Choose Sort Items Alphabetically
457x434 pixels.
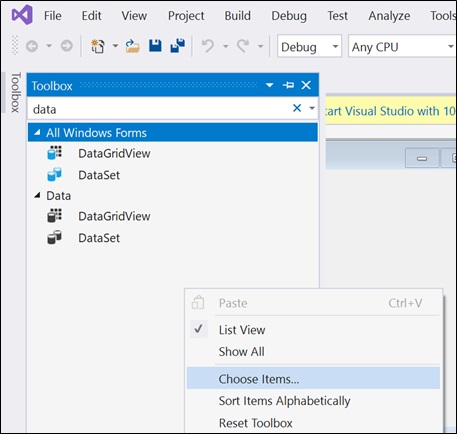tap(313, 401)
